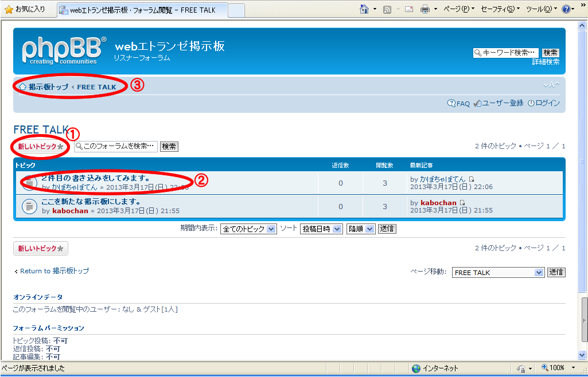Click the house icon beside 掲示板トップ
Screen dimensions: 588x377
[22, 87]
